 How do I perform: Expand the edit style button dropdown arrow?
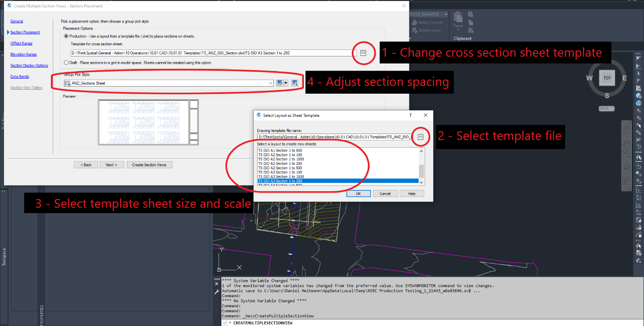click(286, 83)
